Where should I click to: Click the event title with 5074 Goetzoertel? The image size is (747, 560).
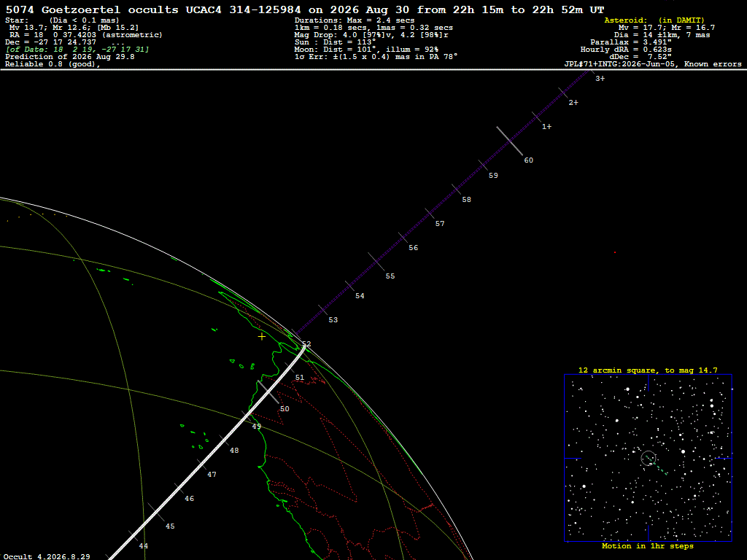[305, 9]
